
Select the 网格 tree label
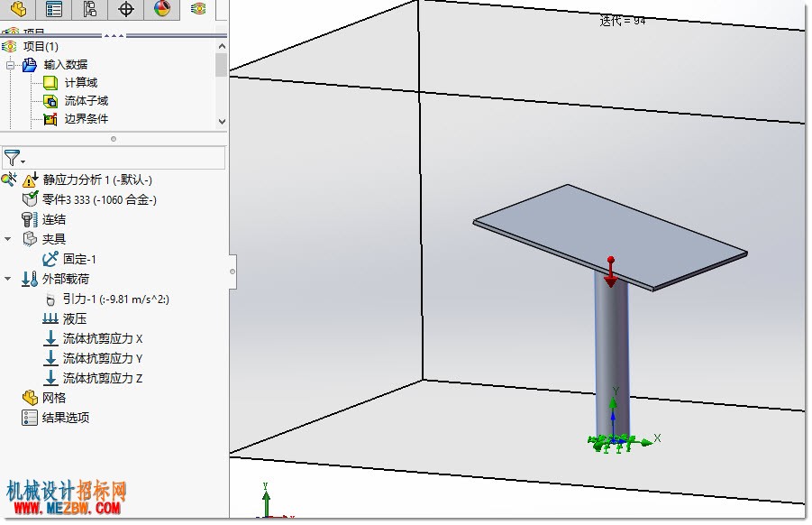coord(54,398)
